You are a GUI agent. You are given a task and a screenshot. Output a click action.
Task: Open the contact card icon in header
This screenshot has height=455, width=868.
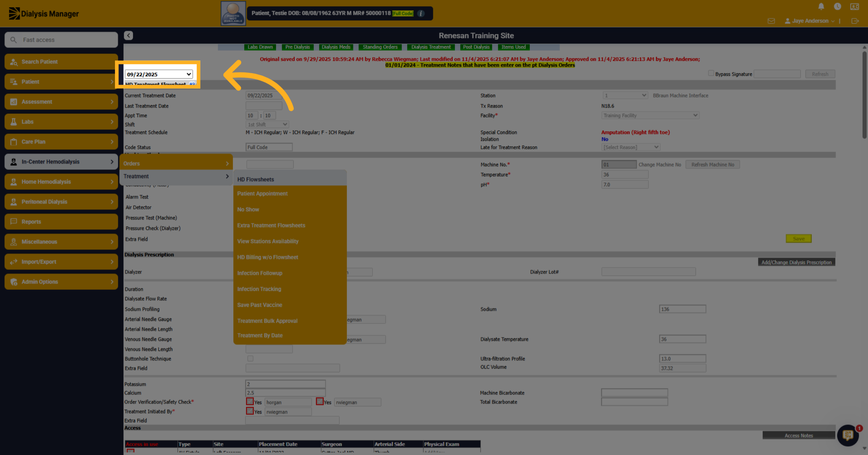(x=855, y=7)
